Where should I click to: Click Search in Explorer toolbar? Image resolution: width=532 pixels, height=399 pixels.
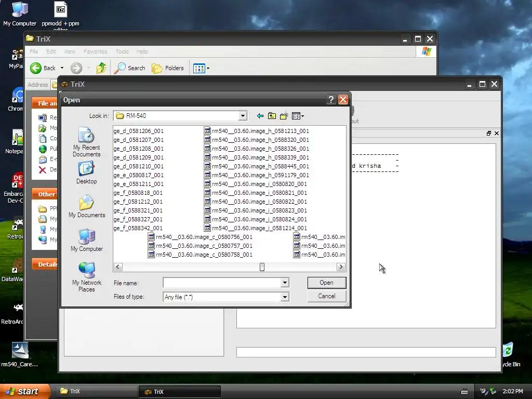[x=129, y=68]
